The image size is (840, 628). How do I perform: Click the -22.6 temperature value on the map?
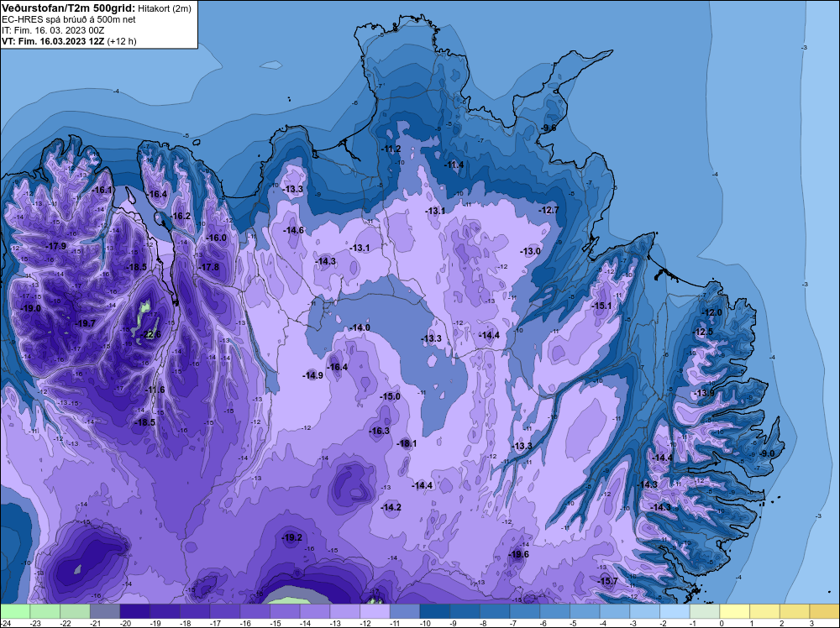[x=150, y=335]
